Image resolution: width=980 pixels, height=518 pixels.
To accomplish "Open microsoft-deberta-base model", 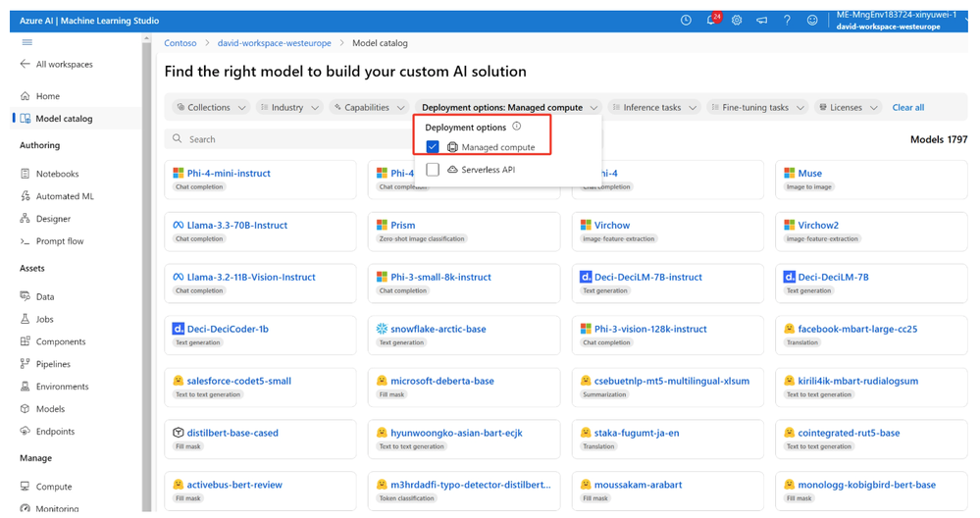I will pyautogui.click(x=464, y=387).
